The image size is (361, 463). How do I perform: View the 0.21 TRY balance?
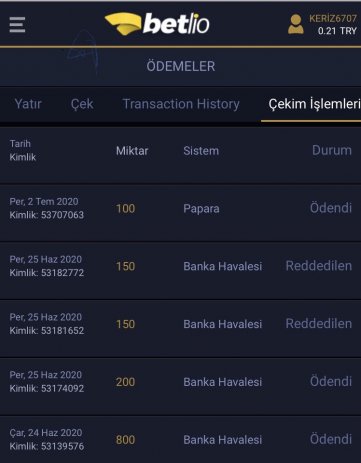pos(337,31)
